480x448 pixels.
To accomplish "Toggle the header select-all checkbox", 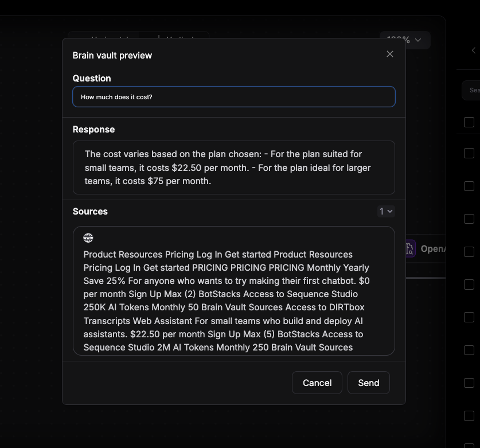I will [x=469, y=122].
